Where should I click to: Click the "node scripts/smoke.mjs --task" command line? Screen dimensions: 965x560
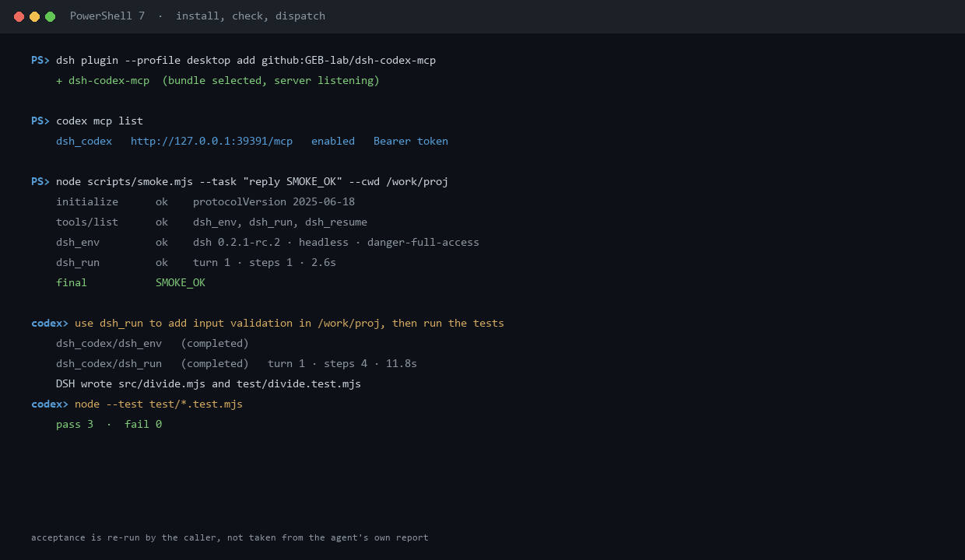pyautogui.click(x=252, y=182)
